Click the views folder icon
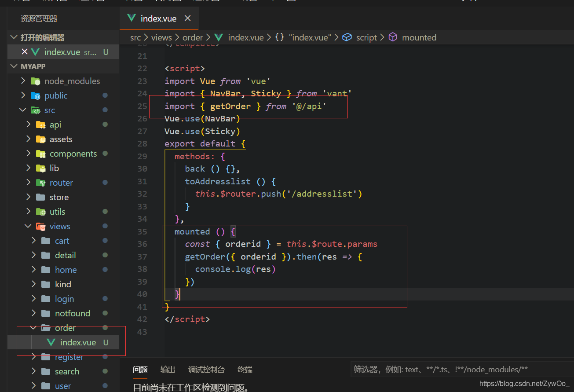574x392 pixels. pyautogui.click(x=41, y=226)
